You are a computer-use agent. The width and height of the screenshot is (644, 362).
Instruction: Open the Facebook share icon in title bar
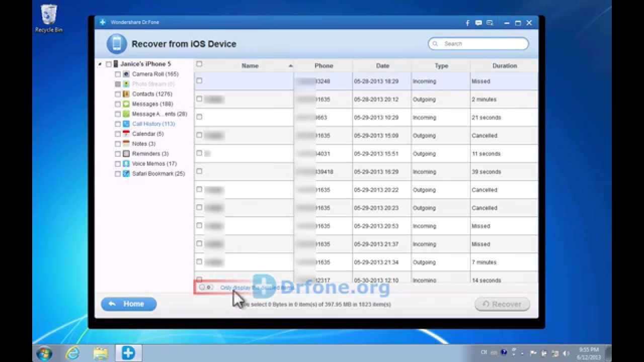tap(467, 23)
